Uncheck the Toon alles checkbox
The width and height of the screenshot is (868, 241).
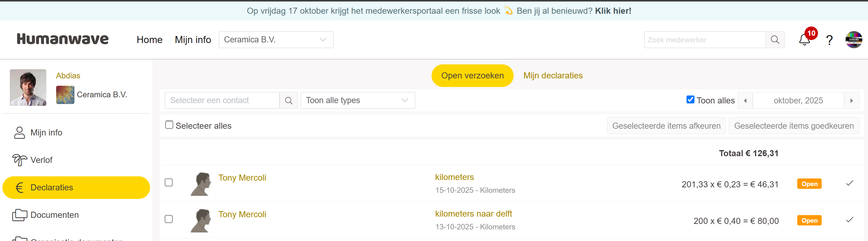(690, 100)
